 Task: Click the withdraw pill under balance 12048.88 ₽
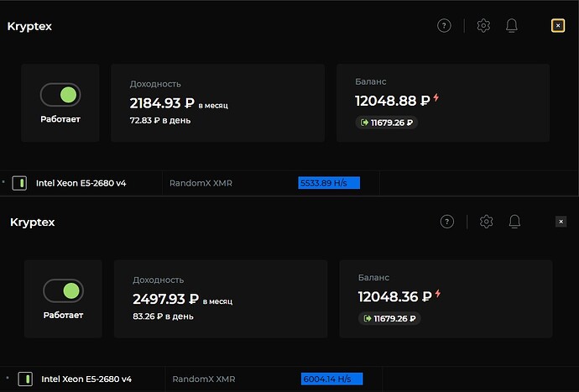pyautogui.click(x=387, y=123)
